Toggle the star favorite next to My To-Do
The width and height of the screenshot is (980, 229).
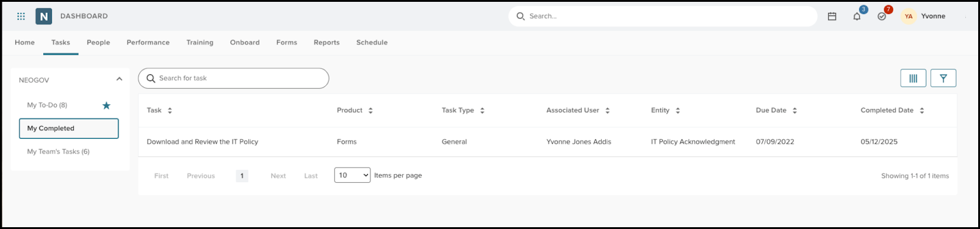(106, 105)
